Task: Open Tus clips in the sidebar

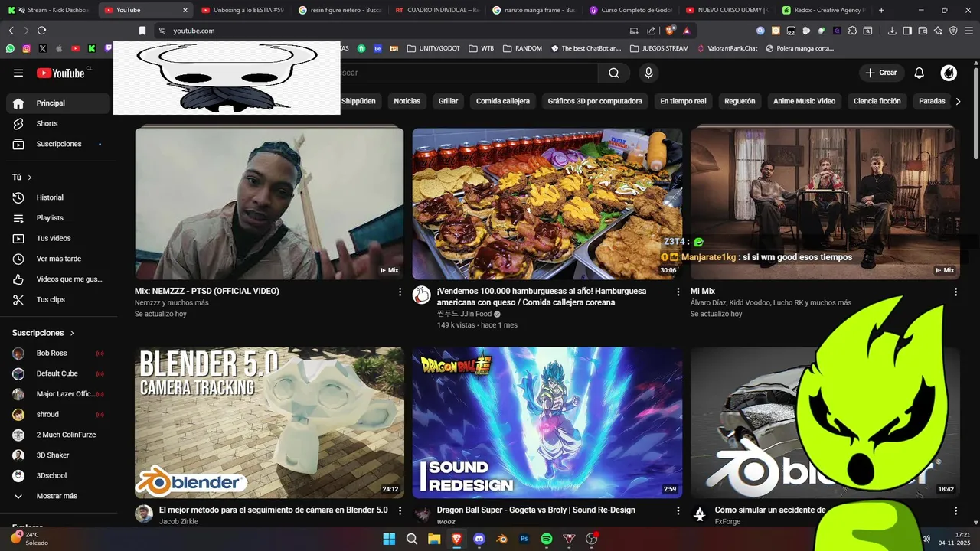Action: coord(58,299)
